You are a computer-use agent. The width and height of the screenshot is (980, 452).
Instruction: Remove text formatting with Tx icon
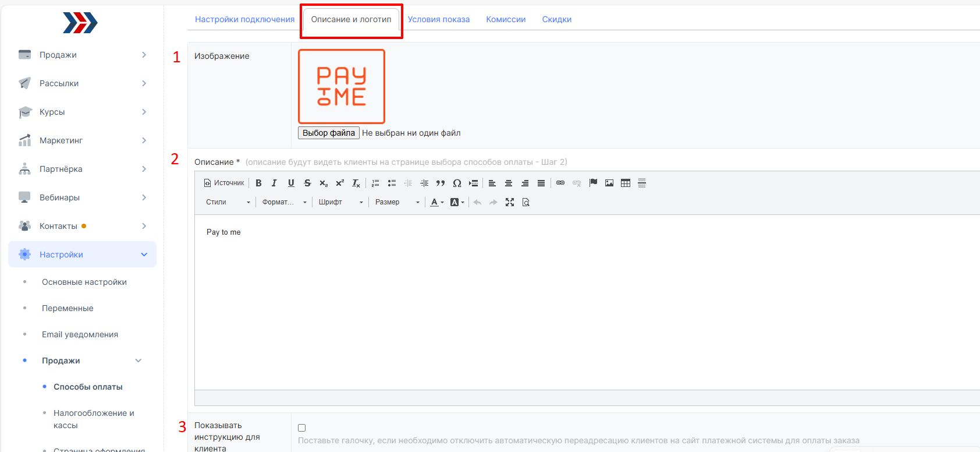[x=356, y=183]
